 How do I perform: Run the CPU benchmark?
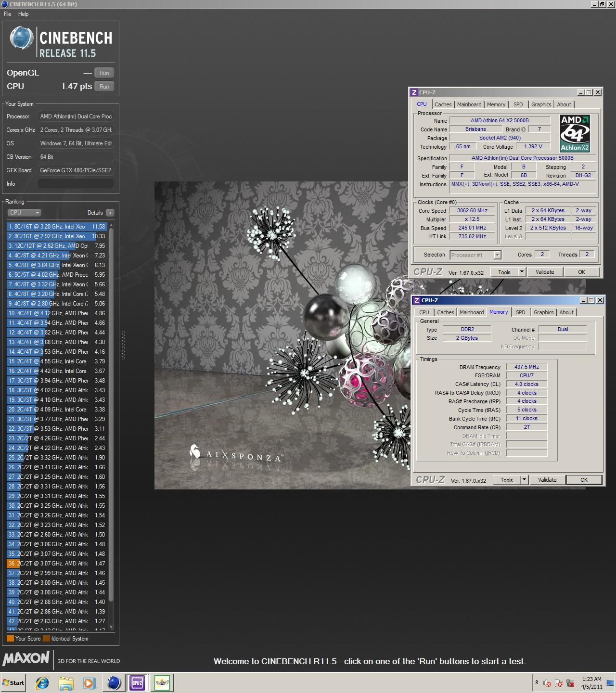(x=104, y=86)
